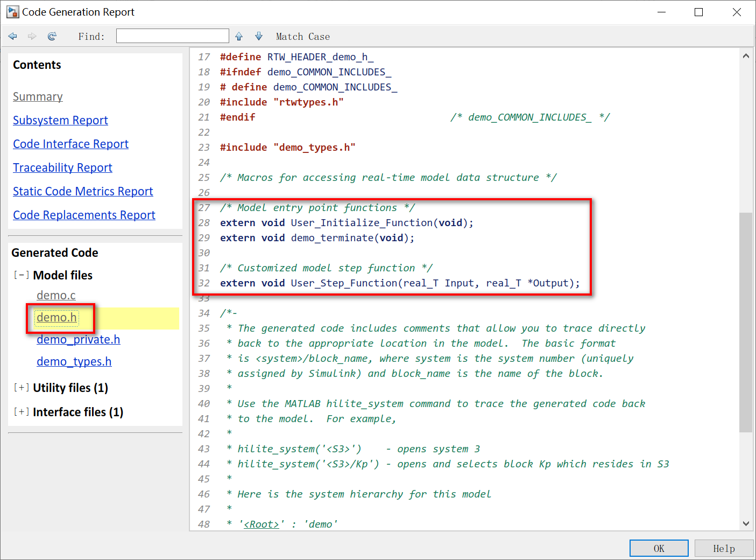Click the #include "demo_types.h" line
756x560 pixels.
(287, 148)
